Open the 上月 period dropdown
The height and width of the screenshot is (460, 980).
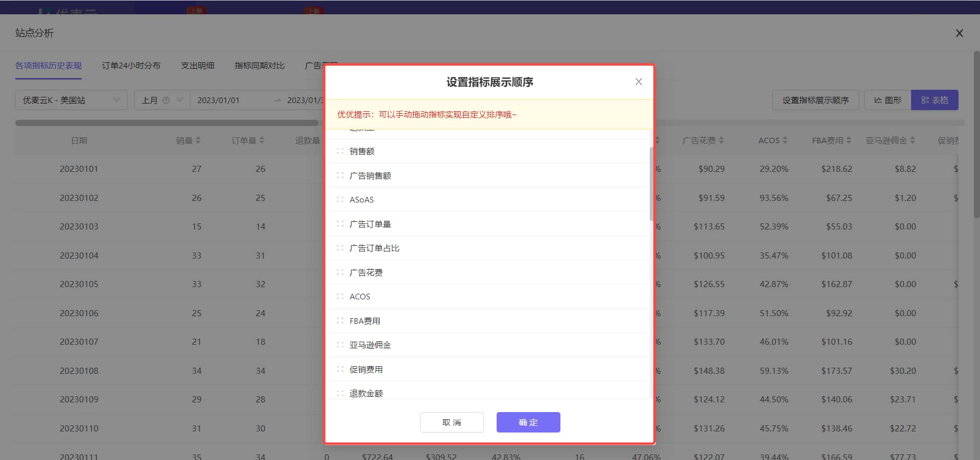[162, 100]
